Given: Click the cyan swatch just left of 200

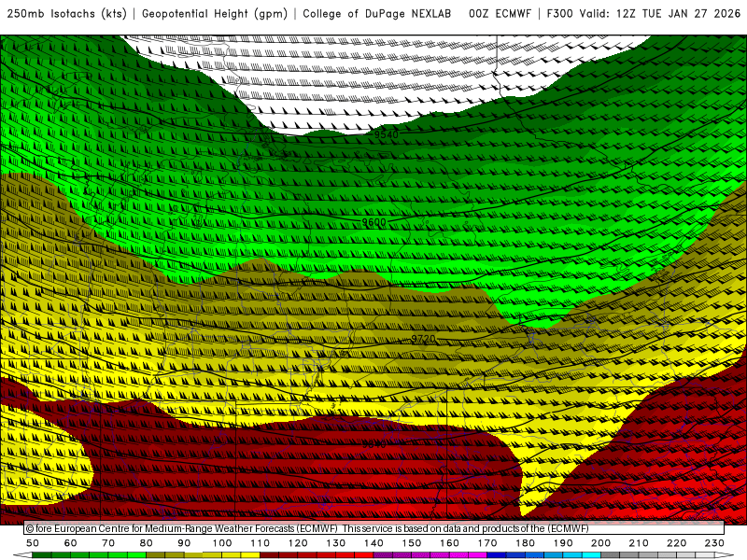Looking at the screenshot, I should click(591, 555).
